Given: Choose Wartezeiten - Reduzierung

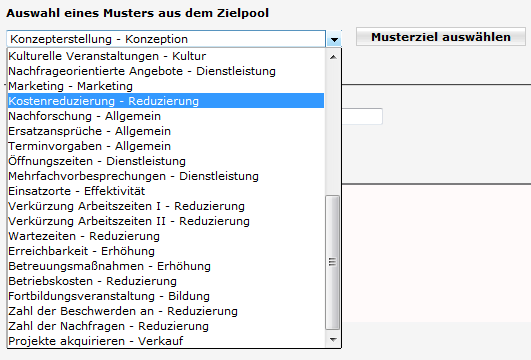Looking at the screenshot, I should [166, 236].
